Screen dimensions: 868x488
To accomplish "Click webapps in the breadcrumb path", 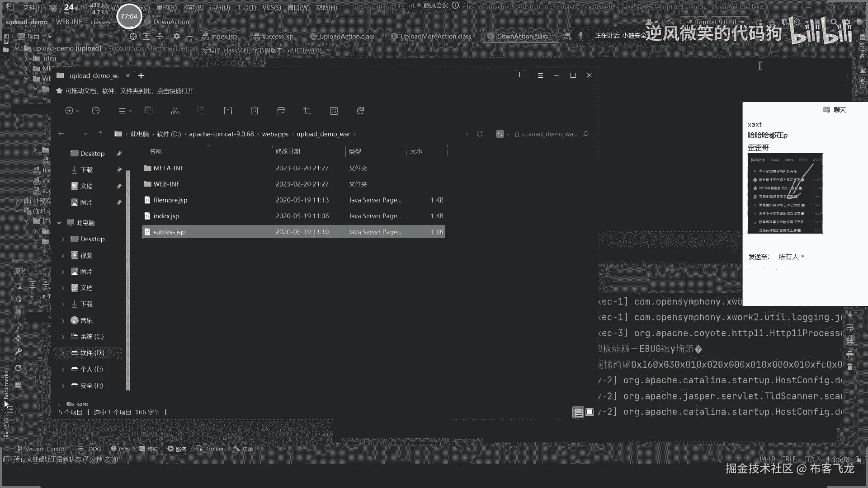I will point(275,134).
